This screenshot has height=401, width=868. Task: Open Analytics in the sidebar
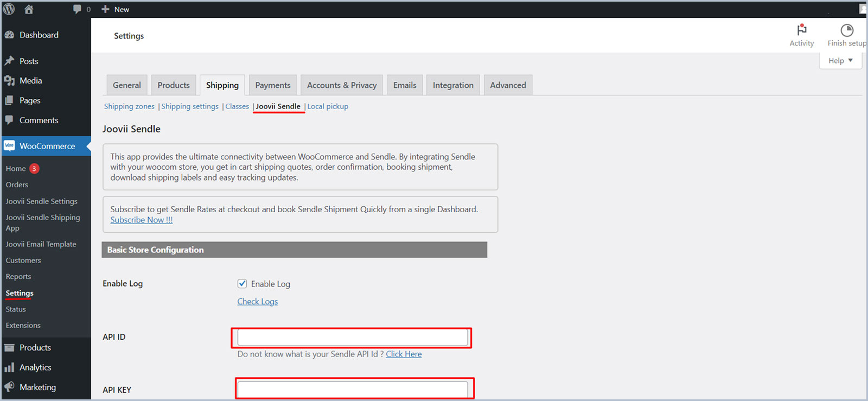[35, 367]
